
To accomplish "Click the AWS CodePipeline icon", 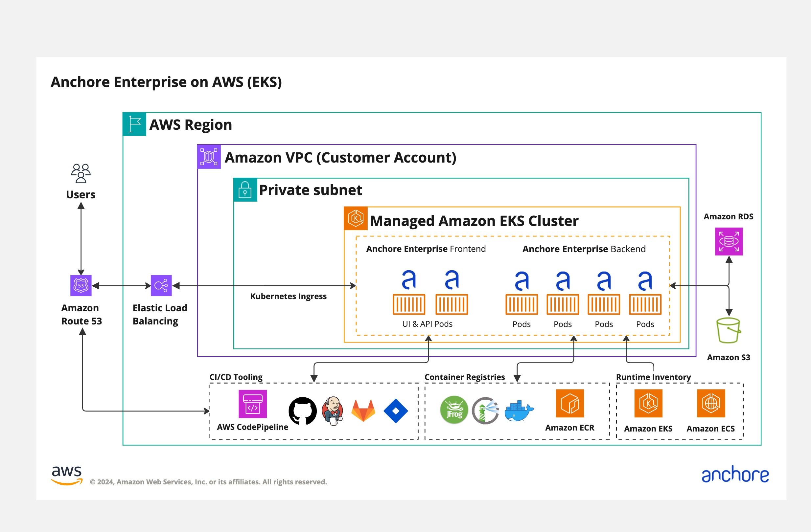I will [x=252, y=404].
